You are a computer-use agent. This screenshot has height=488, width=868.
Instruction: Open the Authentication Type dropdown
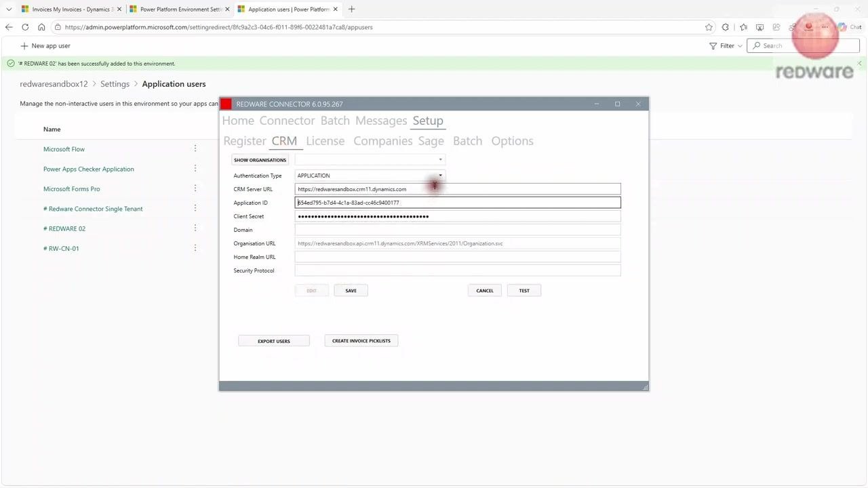click(x=370, y=176)
